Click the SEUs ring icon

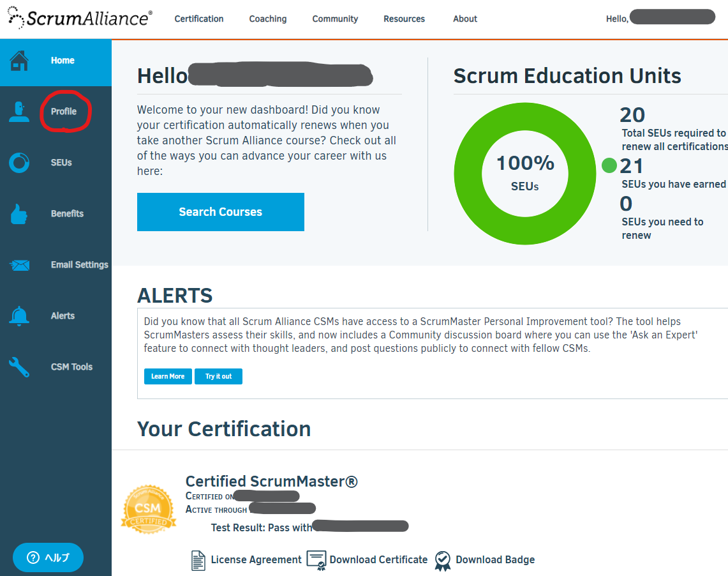pyautogui.click(x=19, y=163)
